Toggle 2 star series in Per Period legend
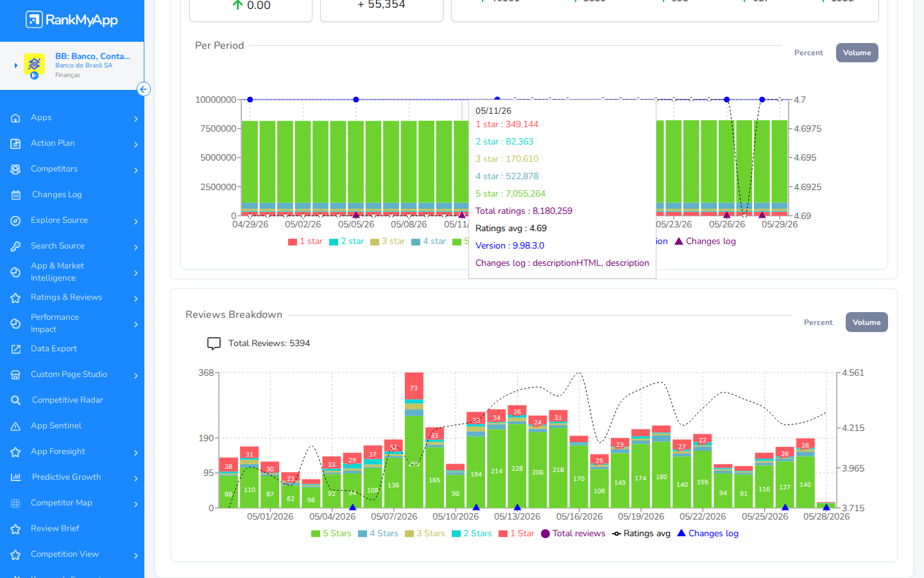Screen dimensions: 924x578 tap(346, 241)
